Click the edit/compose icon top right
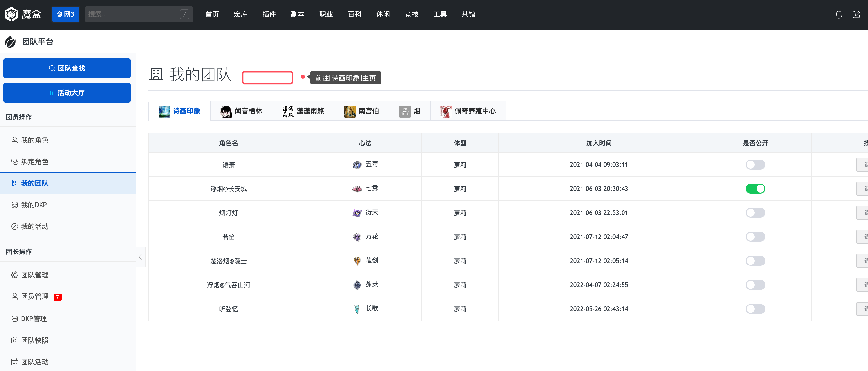 (x=856, y=14)
